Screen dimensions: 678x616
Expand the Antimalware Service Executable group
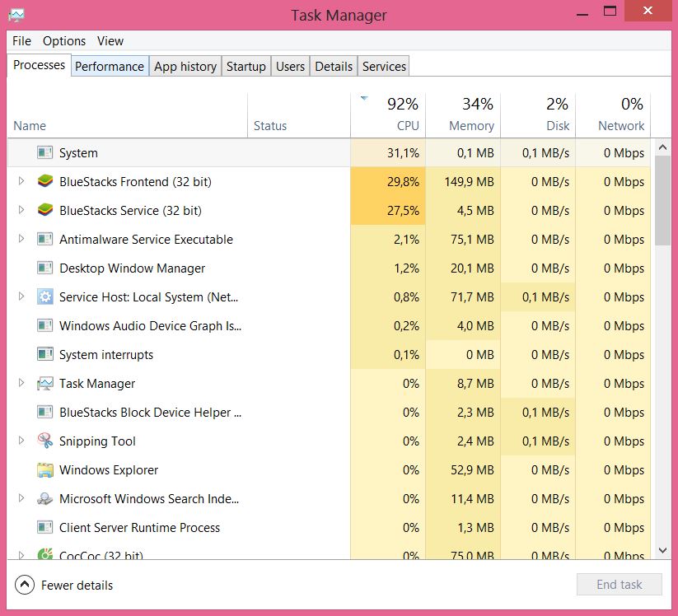[21, 239]
